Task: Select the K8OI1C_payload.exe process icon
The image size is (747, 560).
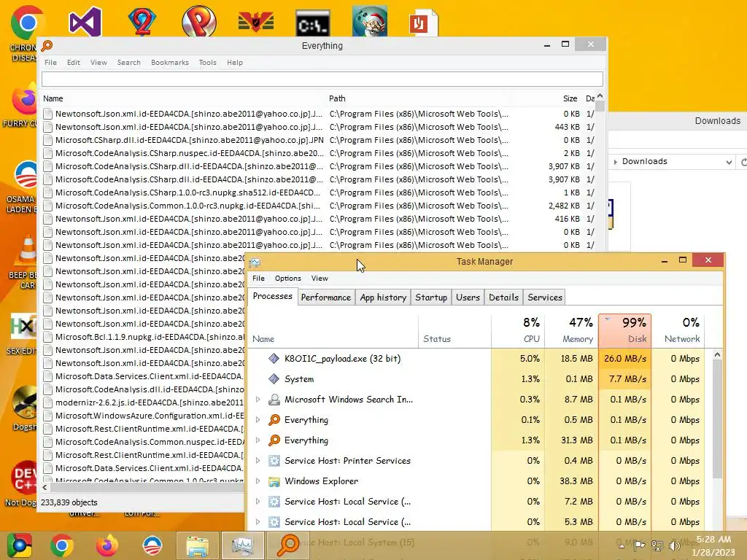Action: click(274, 359)
